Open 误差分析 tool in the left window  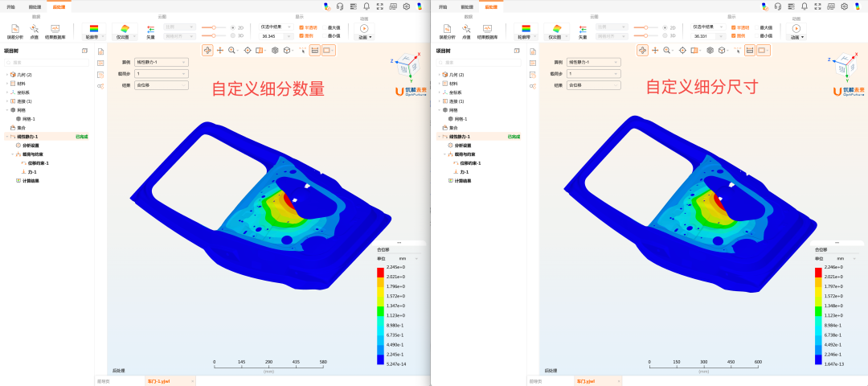click(x=15, y=31)
